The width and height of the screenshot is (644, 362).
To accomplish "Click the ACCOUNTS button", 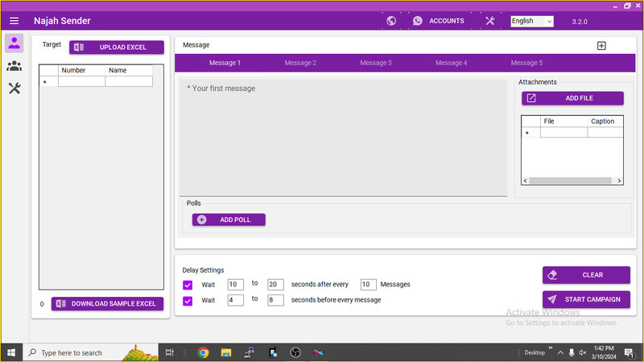I will [439, 21].
